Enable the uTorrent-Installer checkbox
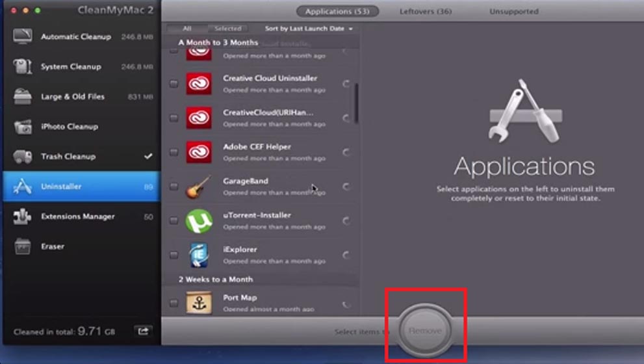Image resolution: width=644 pixels, height=364 pixels. 174,220
